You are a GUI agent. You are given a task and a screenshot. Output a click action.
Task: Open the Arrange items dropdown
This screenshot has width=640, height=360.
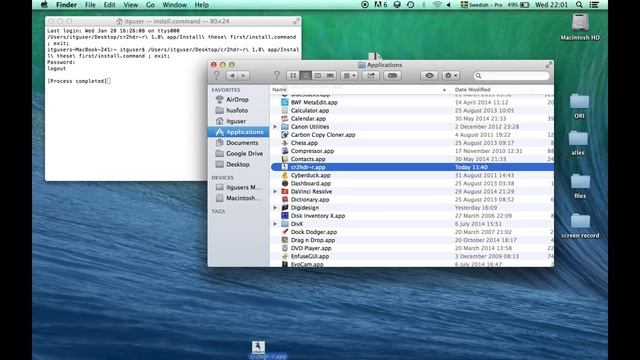[349, 76]
